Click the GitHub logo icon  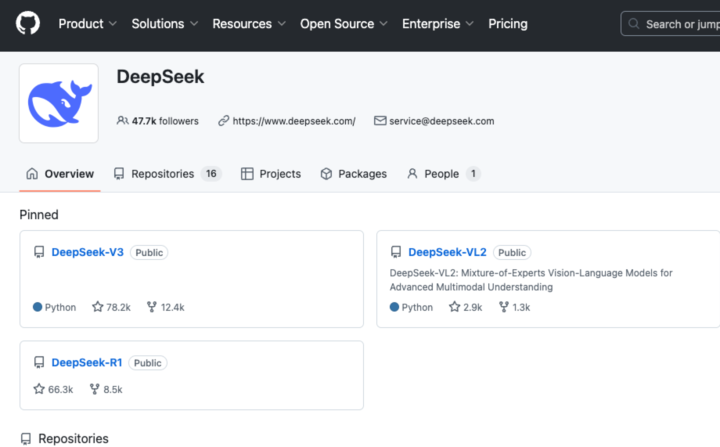(x=28, y=23)
